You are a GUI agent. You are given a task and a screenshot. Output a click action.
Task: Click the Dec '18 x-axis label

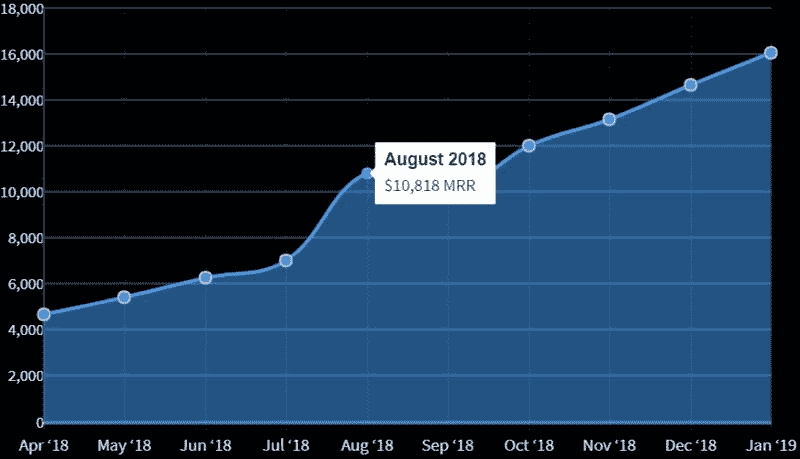click(690, 445)
